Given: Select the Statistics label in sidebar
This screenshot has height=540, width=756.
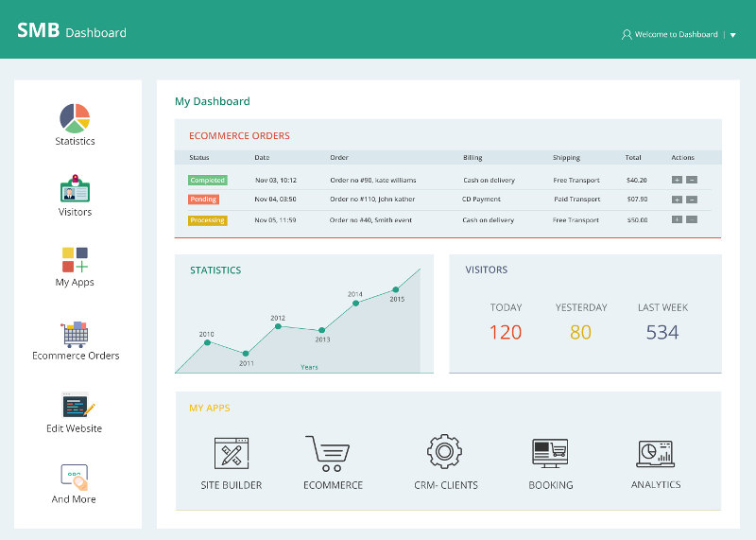Looking at the screenshot, I should (75, 141).
